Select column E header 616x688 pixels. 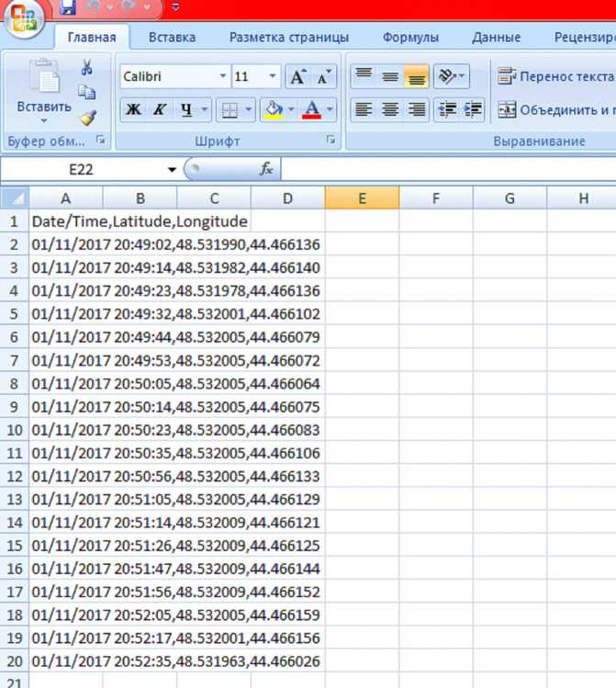pyautogui.click(x=362, y=197)
